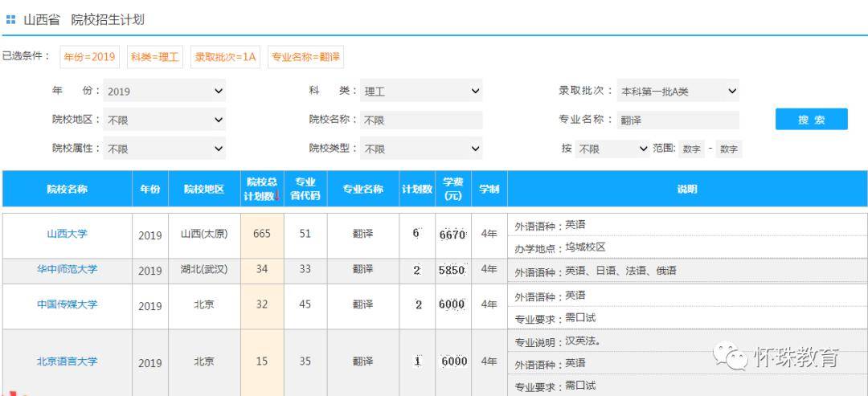Remove the 科类=理工 filter tag
Image resolution: width=868 pixels, height=396 pixels.
pyautogui.click(x=155, y=57)
